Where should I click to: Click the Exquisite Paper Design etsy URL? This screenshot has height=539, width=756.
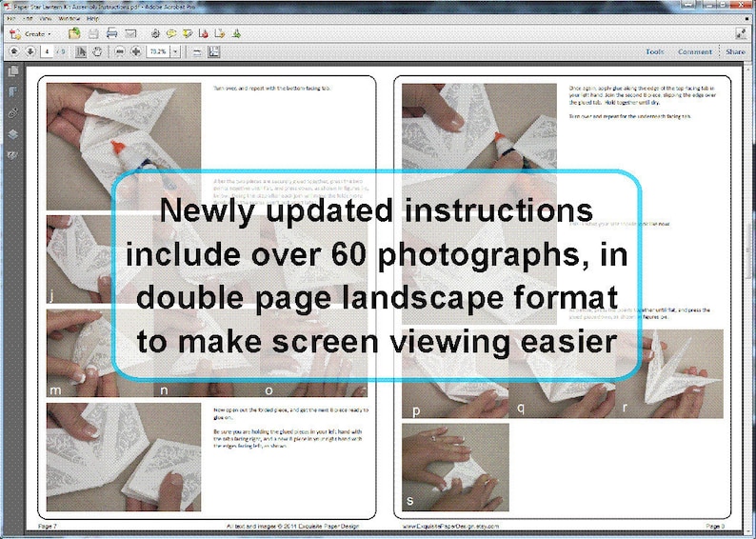click(450, 526)
